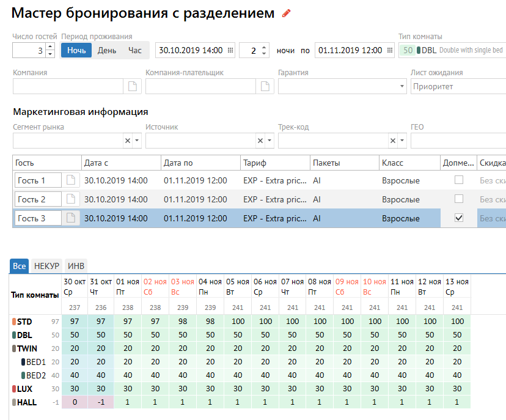The height and width of the screenshot is (420, 506).
Task: Open the guest card icon for Гость 2
Action: tap(71, 199)
